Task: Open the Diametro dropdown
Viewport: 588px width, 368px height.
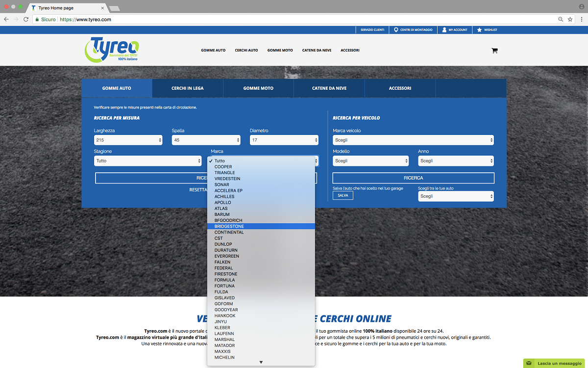Action: click(284, 140)
